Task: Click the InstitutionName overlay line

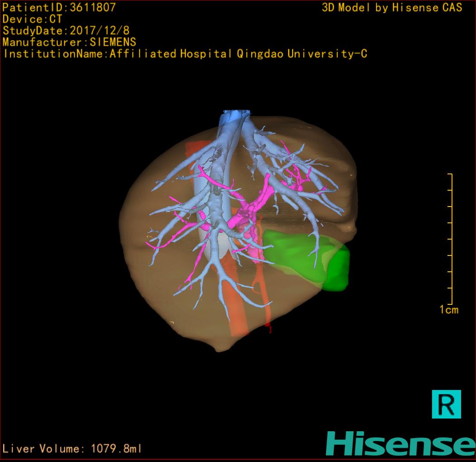Action: [185, 54]
